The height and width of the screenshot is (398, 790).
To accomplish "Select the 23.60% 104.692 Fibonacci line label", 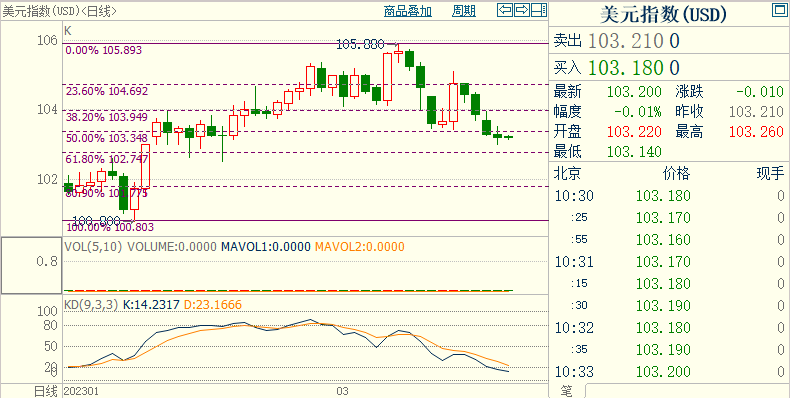I will click(x=107, y=91).
